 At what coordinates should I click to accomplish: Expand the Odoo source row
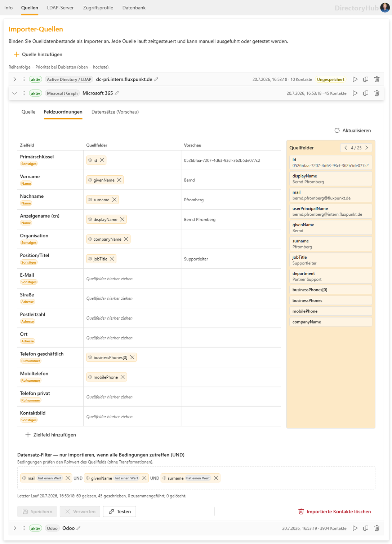pyautogui.click(x=14, y=528)
